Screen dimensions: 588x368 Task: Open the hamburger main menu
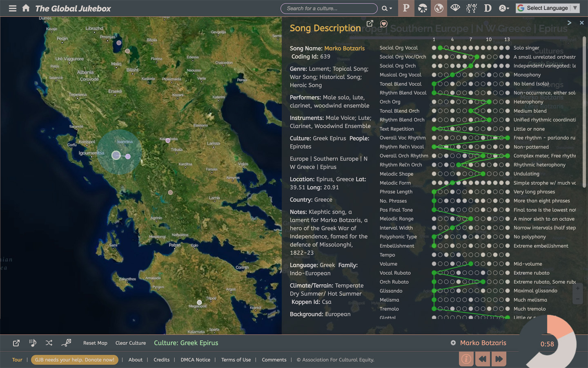point(13,8)
